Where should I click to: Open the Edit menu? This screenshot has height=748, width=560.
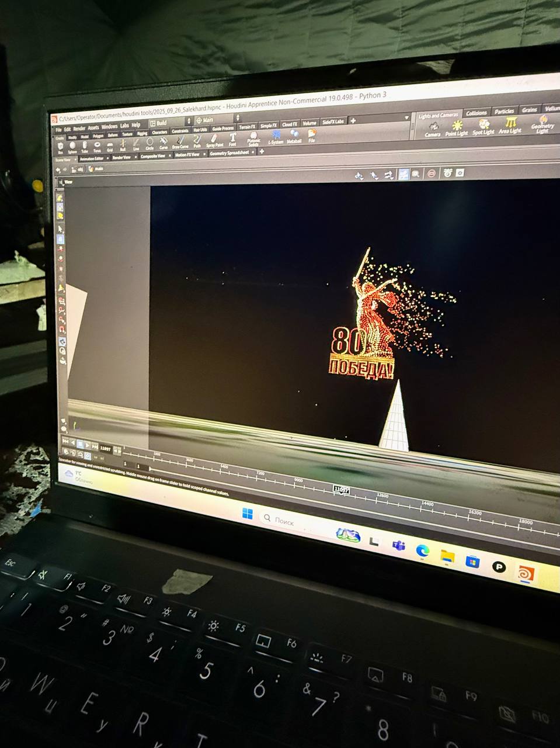click(x=68, y=129)
